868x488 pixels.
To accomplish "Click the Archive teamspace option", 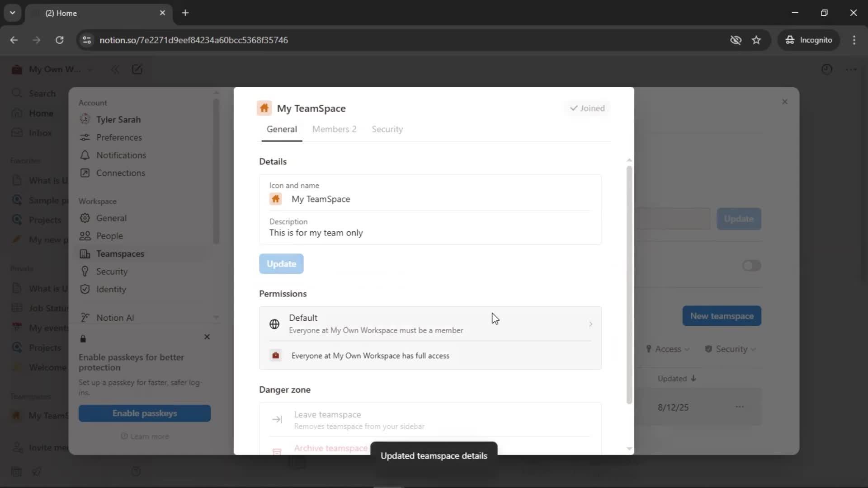I will (330, 448).
